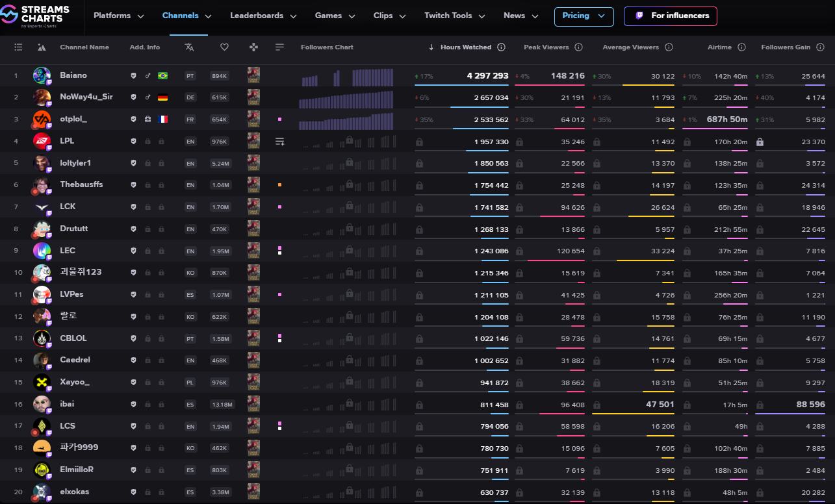Click the Followers Chart column header
Viewport: 835px width, 504px height.
coord(327,47)
